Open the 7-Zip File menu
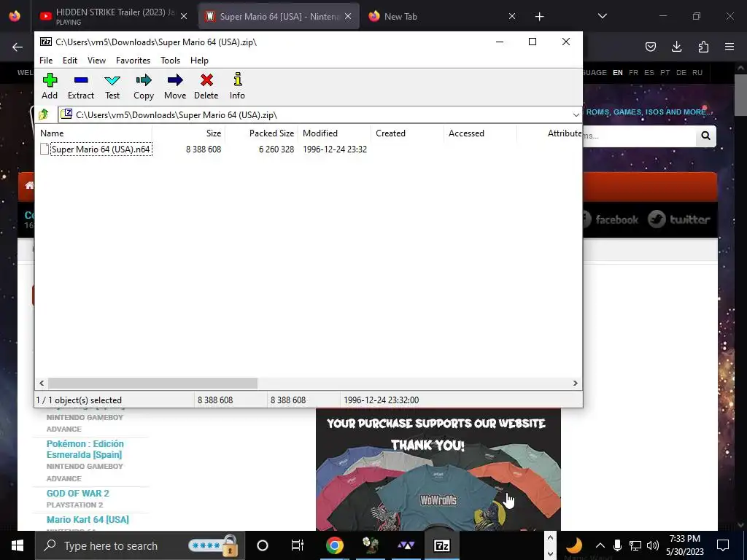This screenshot has height=560, width=747. pyautogui.click(x=46, y=61)
